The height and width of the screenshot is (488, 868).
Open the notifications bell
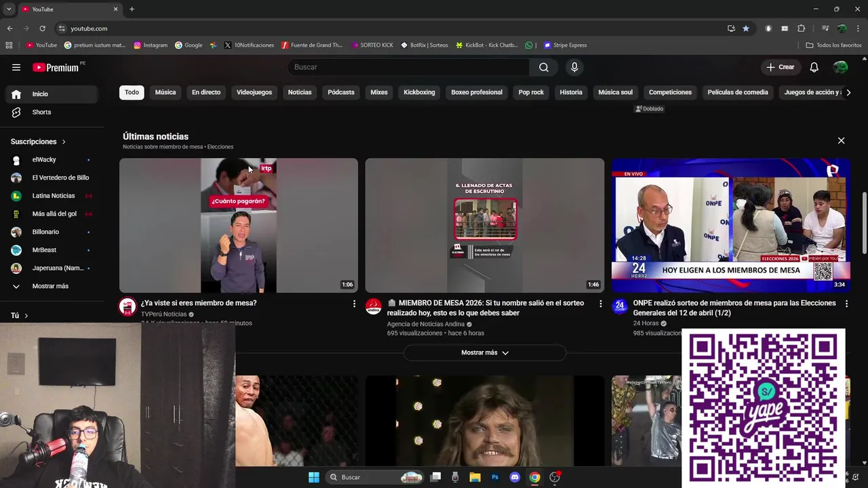[x=814, y=67]
